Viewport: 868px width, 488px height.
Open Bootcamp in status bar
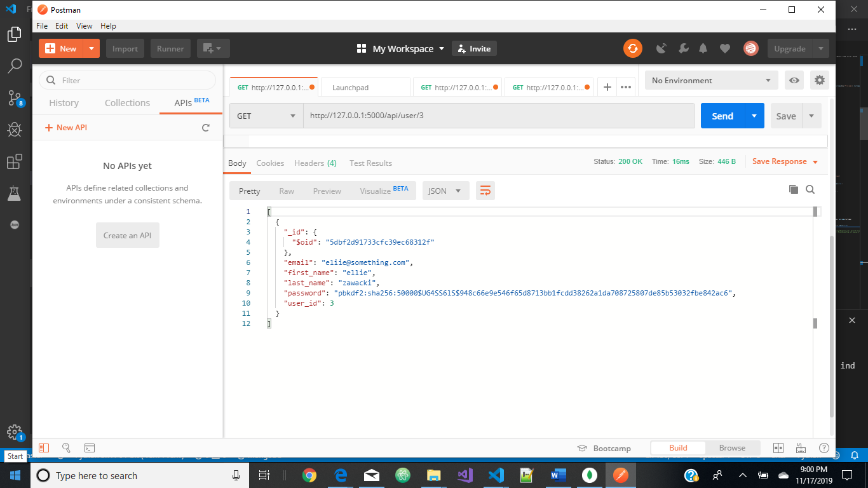coord(604,448)
